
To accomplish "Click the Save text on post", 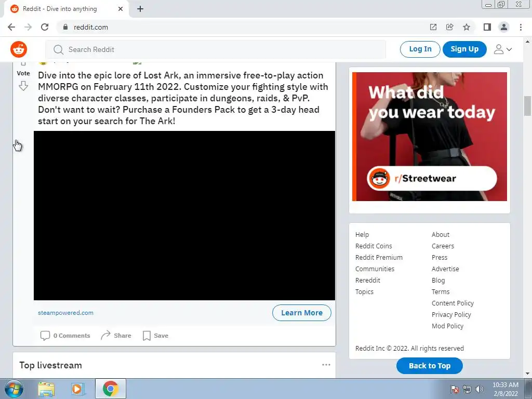I will (161, 336).
